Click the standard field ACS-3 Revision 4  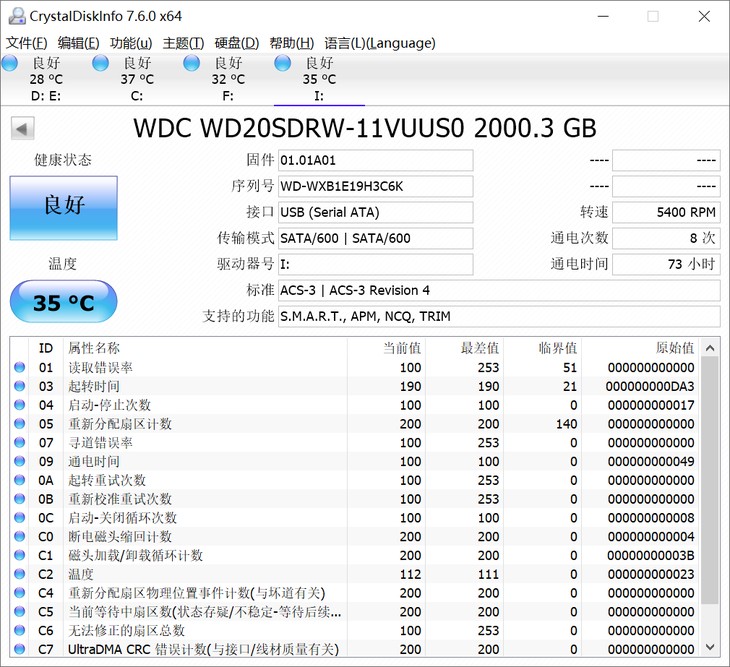[x=499, y=291]
